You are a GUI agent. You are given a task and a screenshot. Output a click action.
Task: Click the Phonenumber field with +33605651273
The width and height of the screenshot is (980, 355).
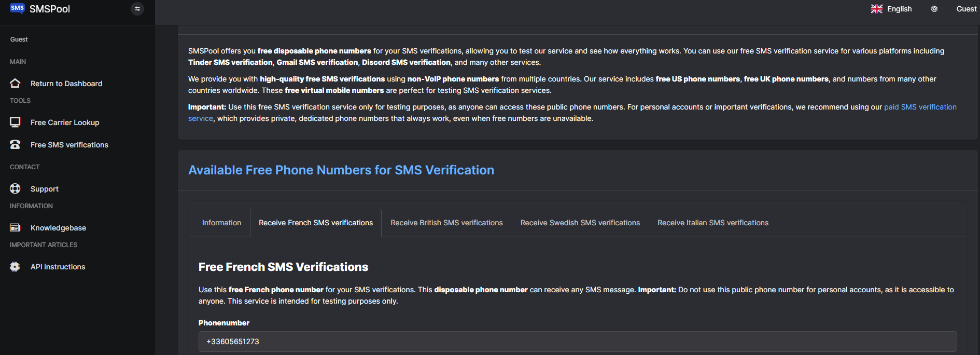pos(577,342)
